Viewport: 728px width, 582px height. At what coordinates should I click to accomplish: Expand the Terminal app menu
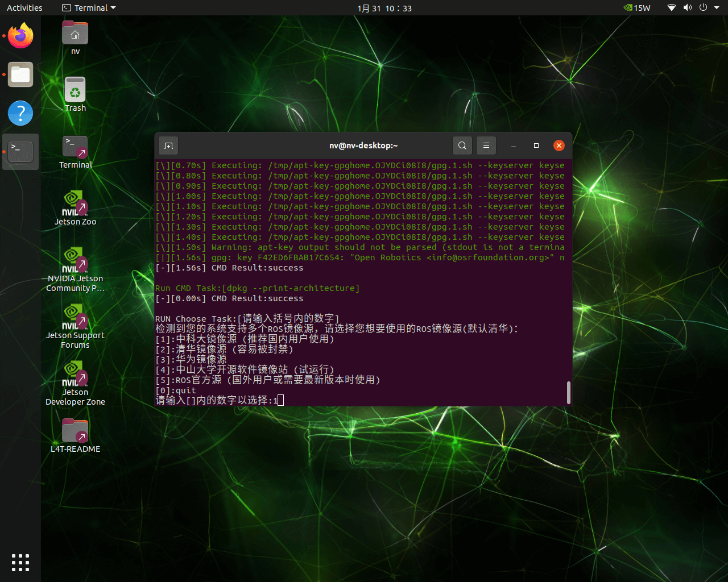(x=89, y=8)
